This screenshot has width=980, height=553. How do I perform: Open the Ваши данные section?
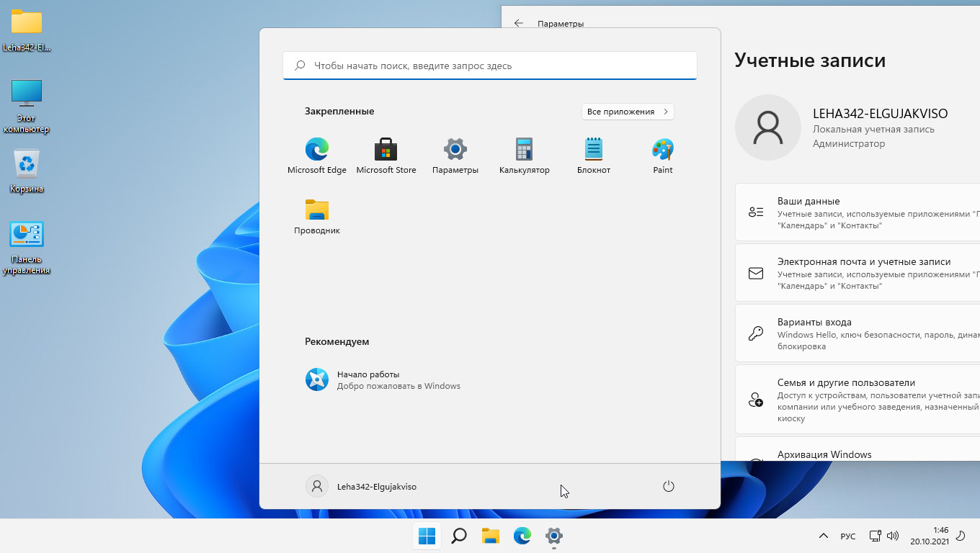(x=857, y=212)
